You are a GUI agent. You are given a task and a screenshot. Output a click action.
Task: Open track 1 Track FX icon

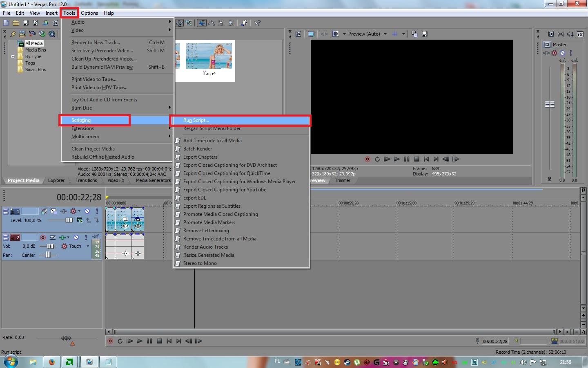(x=64, y=211)
